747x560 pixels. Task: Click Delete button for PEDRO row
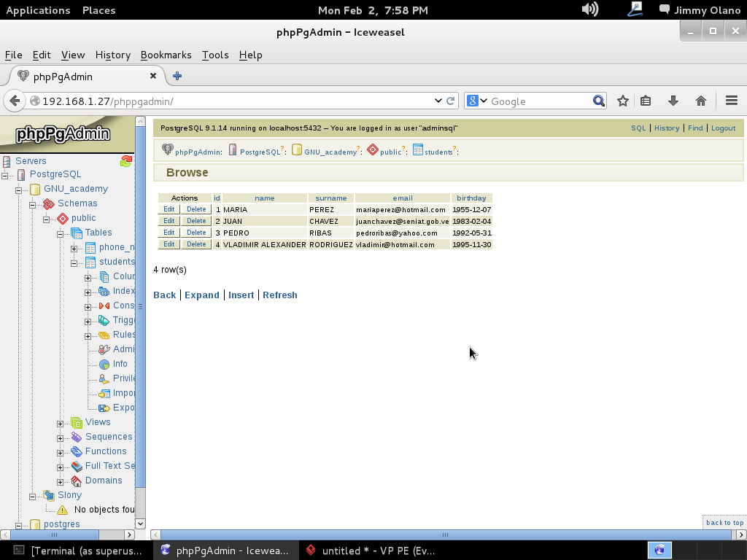tap(196, 233)
